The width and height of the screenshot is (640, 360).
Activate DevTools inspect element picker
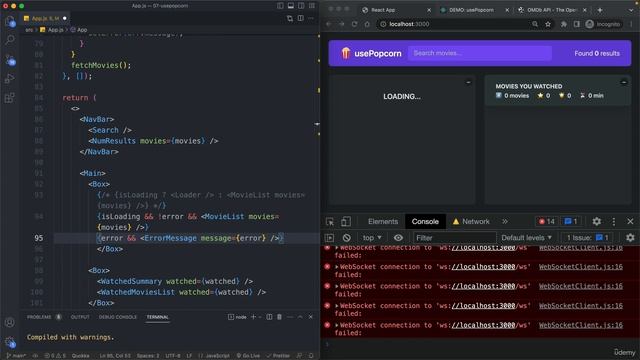pyautogui.click(x=330, y=222)
